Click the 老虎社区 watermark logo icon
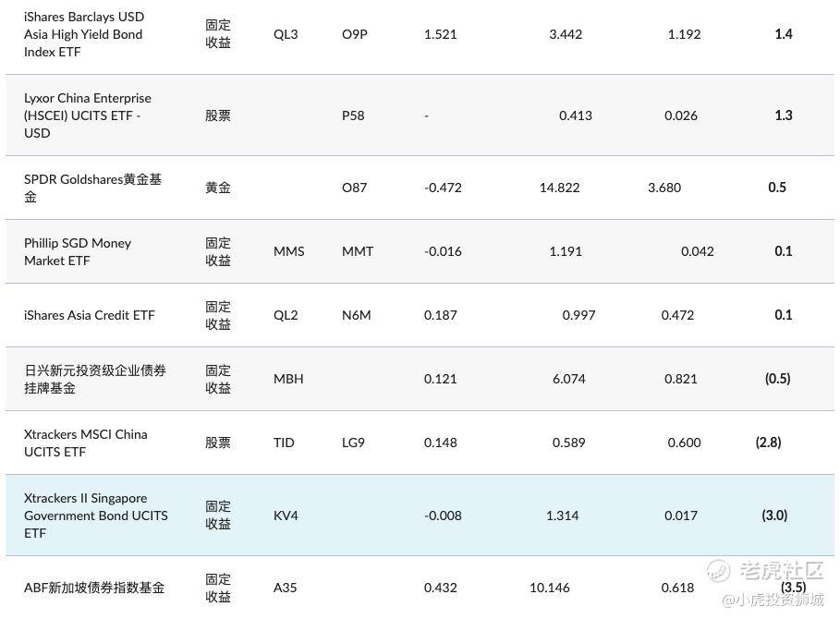Image resolution: width=840 pixels, height=619 pixels. pos(718,571)
